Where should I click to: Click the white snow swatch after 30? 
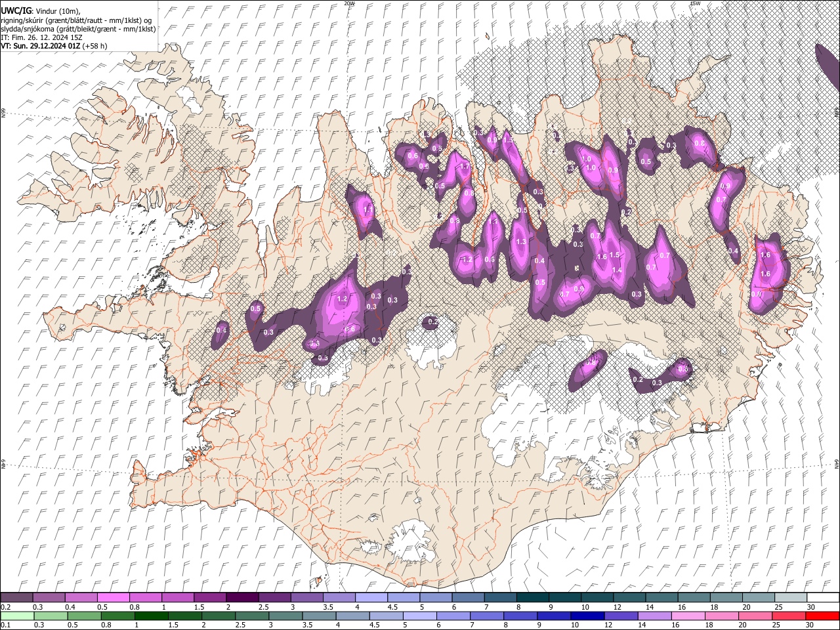823,598
